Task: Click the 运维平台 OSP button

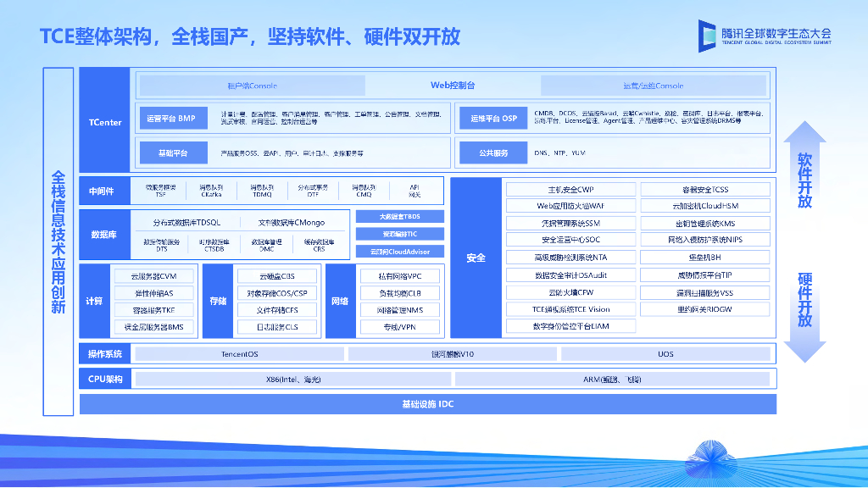Action: [493, 119]
